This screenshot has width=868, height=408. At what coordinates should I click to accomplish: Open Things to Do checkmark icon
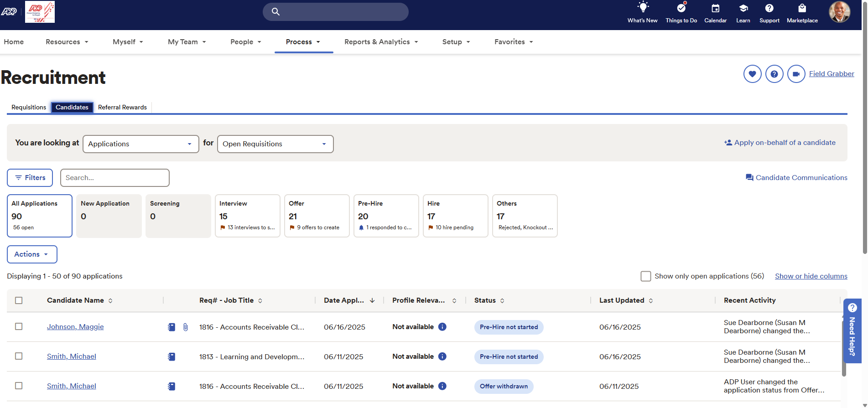tap(681, 8)
